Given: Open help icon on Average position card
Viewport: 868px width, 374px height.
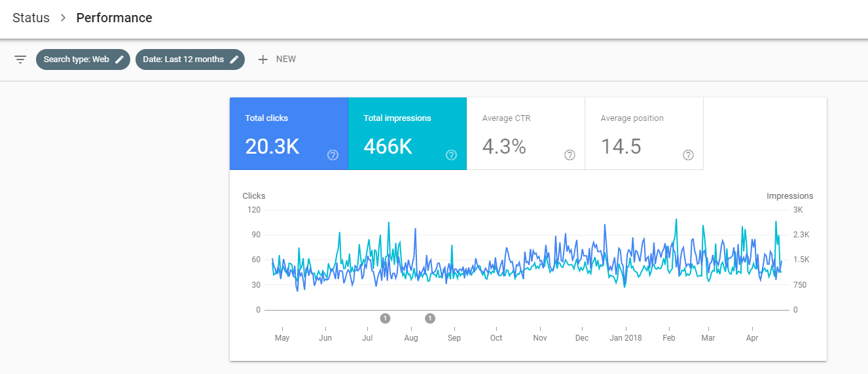Looking at the screenshot, I should (x=688, y=155).
